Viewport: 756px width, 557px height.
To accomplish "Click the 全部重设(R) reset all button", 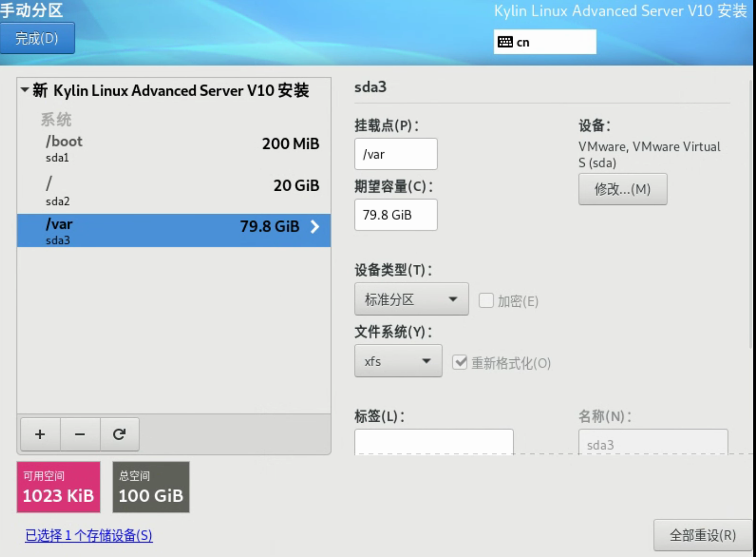I will [702, 535].
